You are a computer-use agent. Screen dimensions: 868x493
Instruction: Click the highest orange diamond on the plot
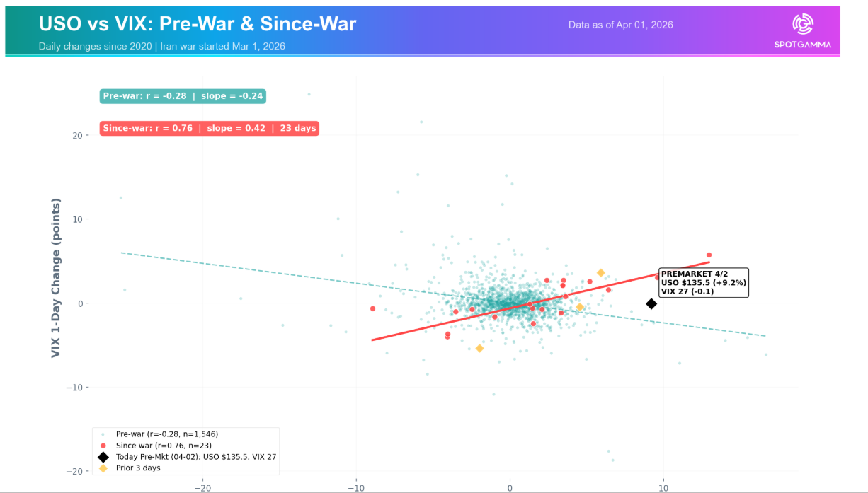(x=601, y=273)
